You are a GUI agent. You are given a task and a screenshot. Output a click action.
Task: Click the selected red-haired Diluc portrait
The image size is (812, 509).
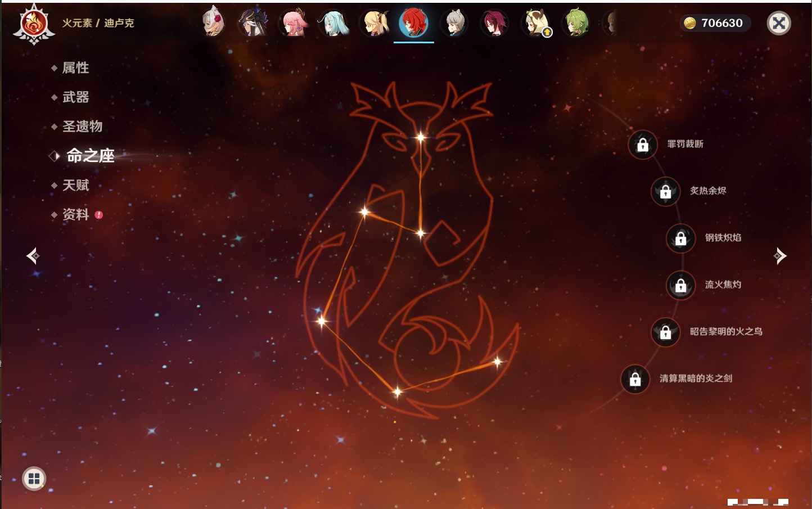pyautogui.click(x=414, y=22)
